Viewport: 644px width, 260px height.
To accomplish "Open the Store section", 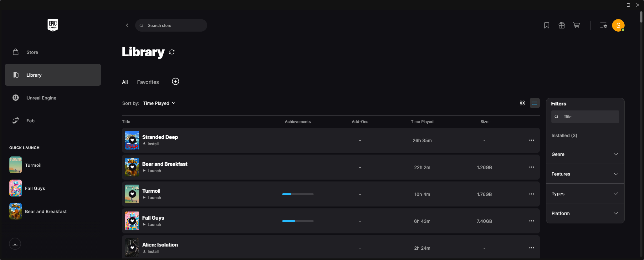I will (x=53, y=52).
